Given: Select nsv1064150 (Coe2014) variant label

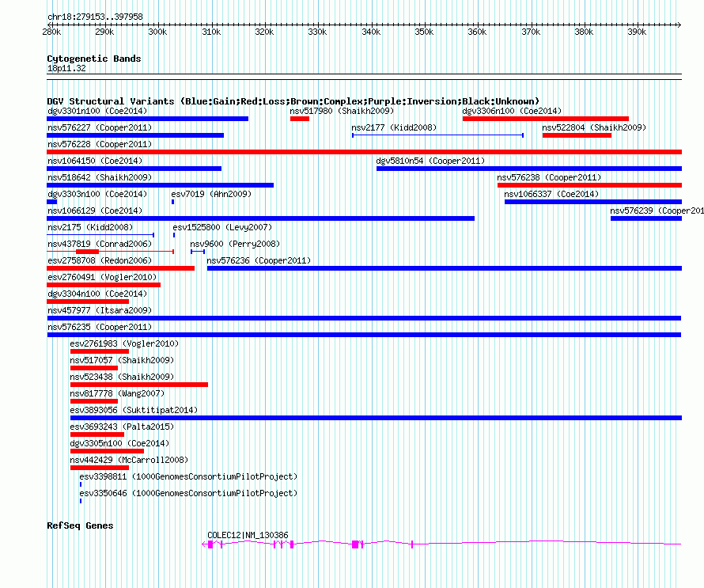Looking at the screenshot, I should click(x=95, y=161).
